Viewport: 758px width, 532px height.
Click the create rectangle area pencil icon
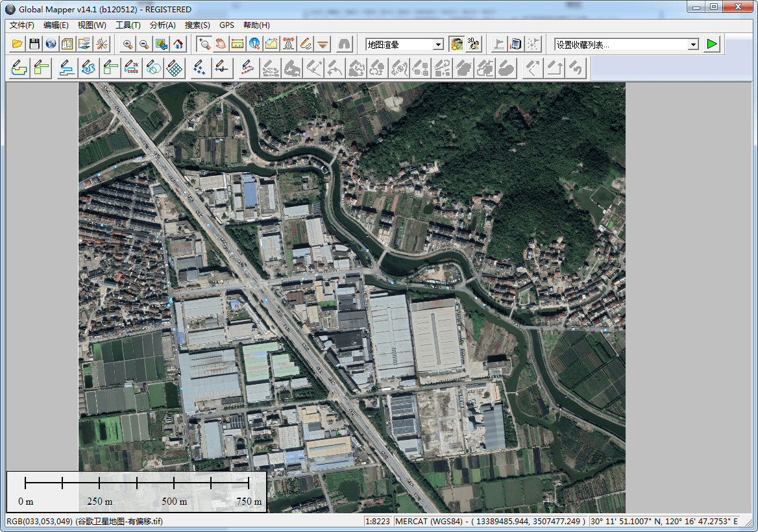tap(41, 68)
